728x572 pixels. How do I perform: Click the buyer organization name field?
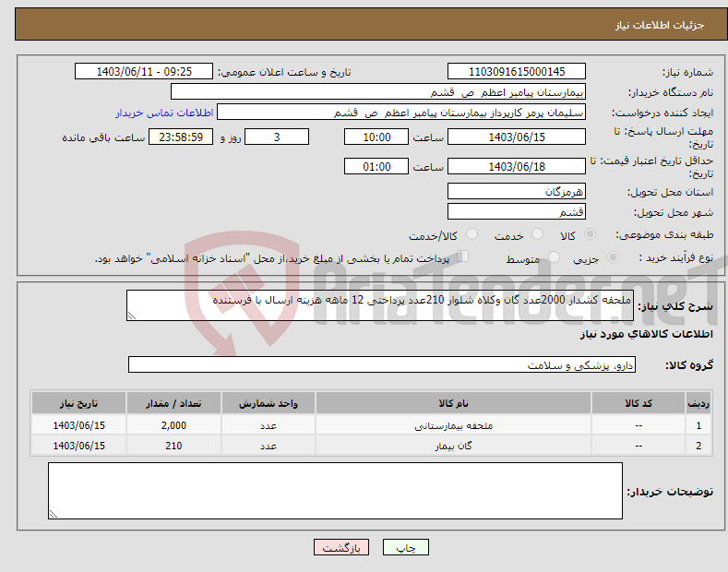(378, 92)
